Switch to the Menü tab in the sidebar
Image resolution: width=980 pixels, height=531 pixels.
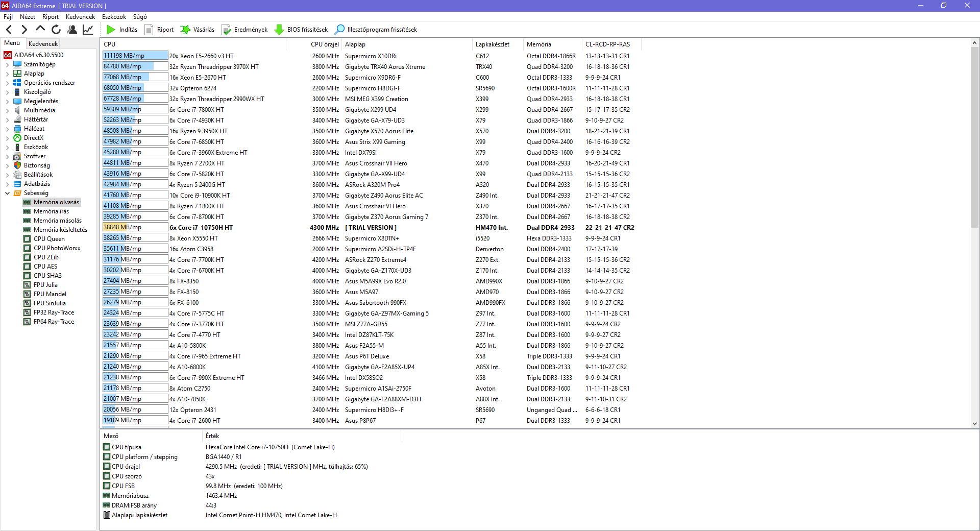12,43
